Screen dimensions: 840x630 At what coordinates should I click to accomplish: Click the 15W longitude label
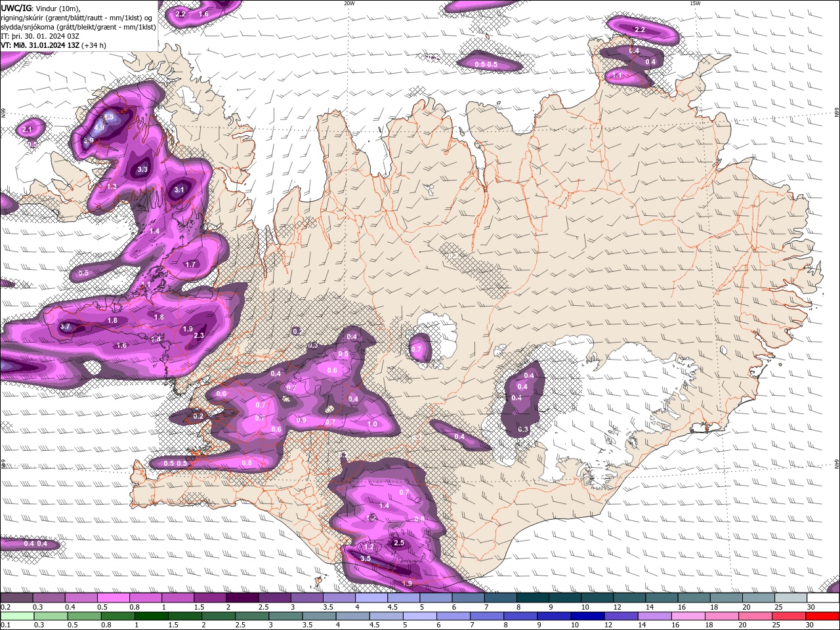(695, 3)
